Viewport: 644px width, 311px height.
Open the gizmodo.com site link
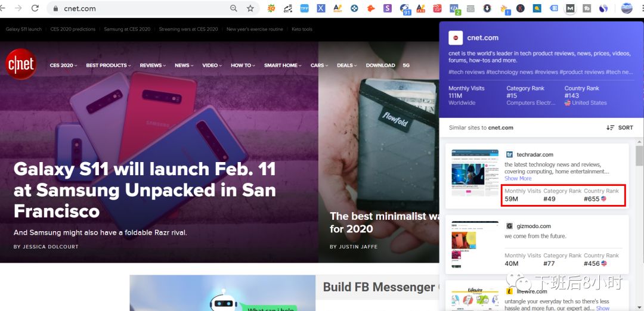[x=534, y=226]
